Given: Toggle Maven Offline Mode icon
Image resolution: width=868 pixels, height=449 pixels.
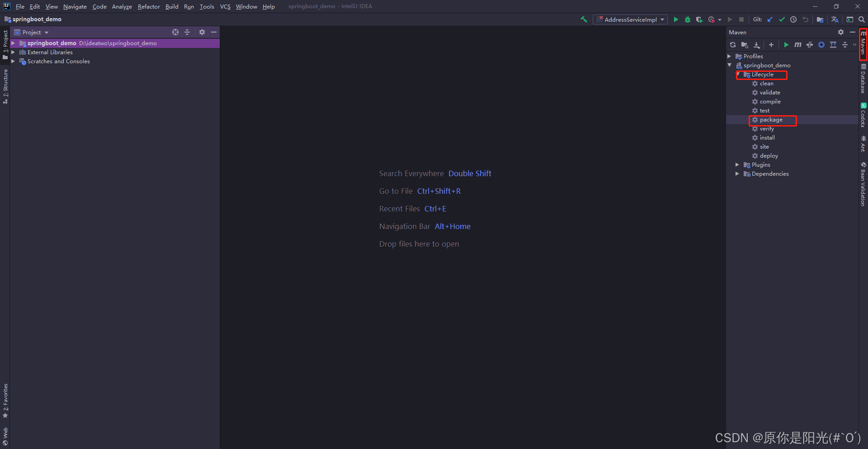Looking at the screenshot, I should coord(810,45).
